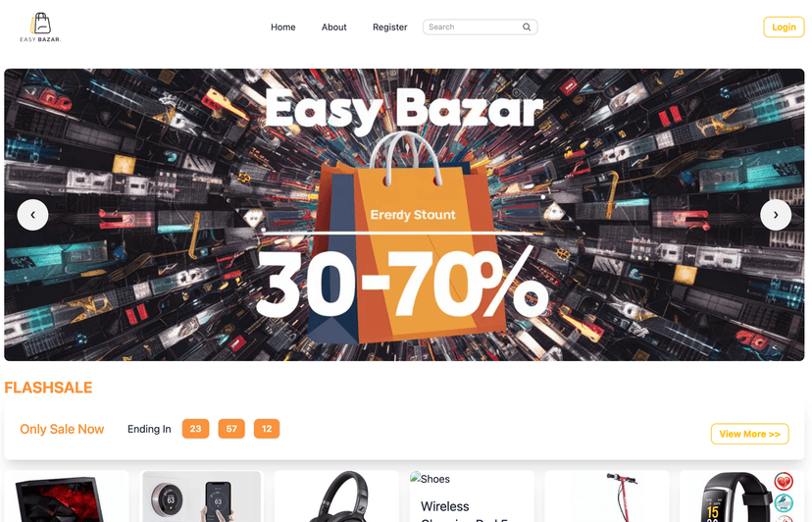Go to previous carousel slide arrow
The height and width of the screenshot is (522, 812).
[x=32, y=215]
